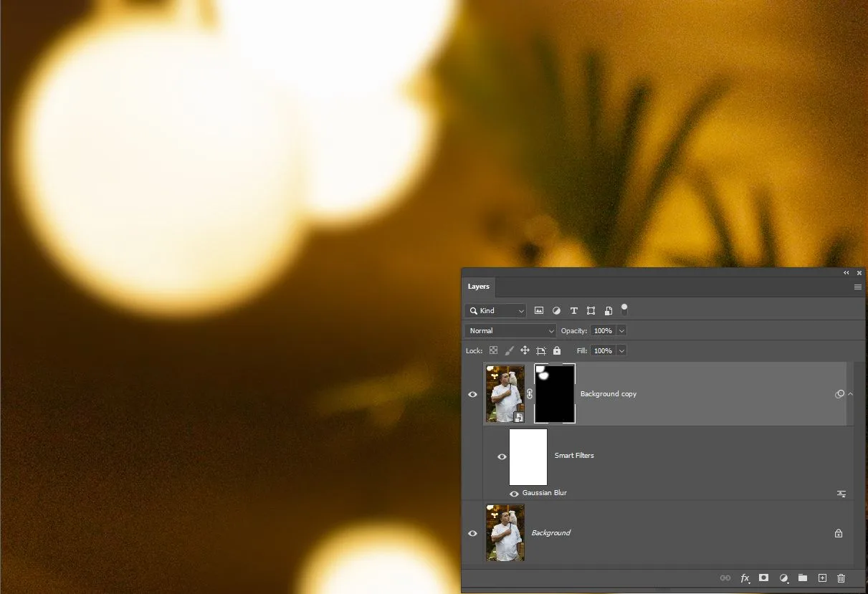Click the lock all padlock icon
This screenshot has width=868, height=594.
tap(557, 350)
